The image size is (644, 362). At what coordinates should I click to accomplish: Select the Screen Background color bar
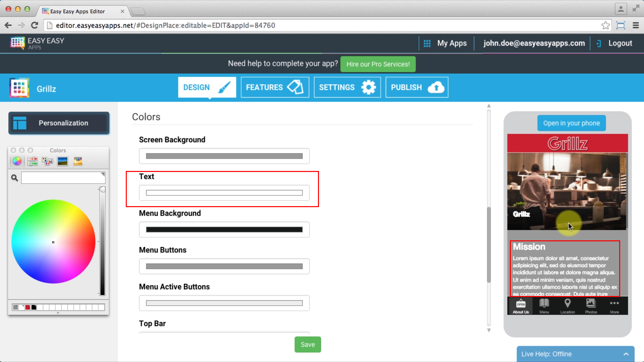(x=224, y=156)
